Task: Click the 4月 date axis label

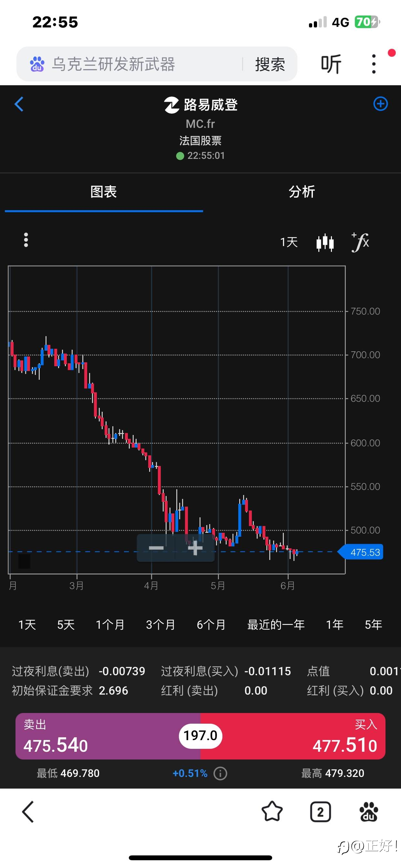Action: (x=151, y=586)
